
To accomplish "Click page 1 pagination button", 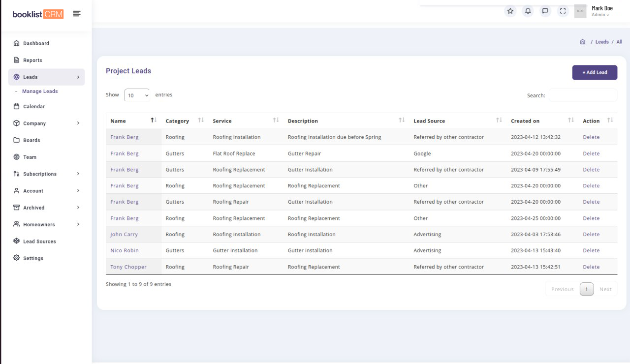I will point(587,289).
